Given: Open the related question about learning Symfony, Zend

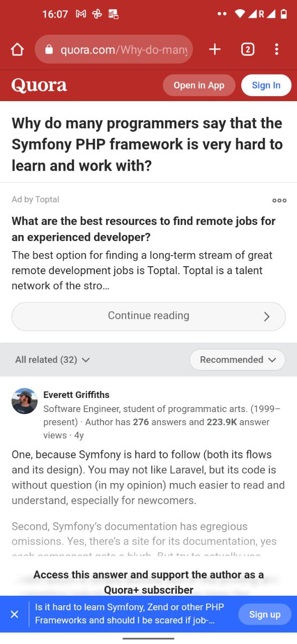Looking at the screenshot, I should click(130, 613).
